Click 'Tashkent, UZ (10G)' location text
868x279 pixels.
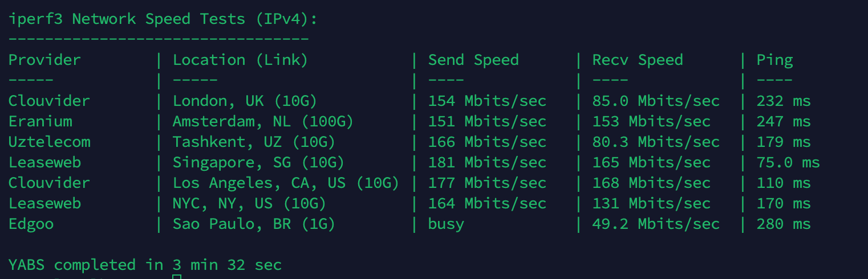click(254, 142)
